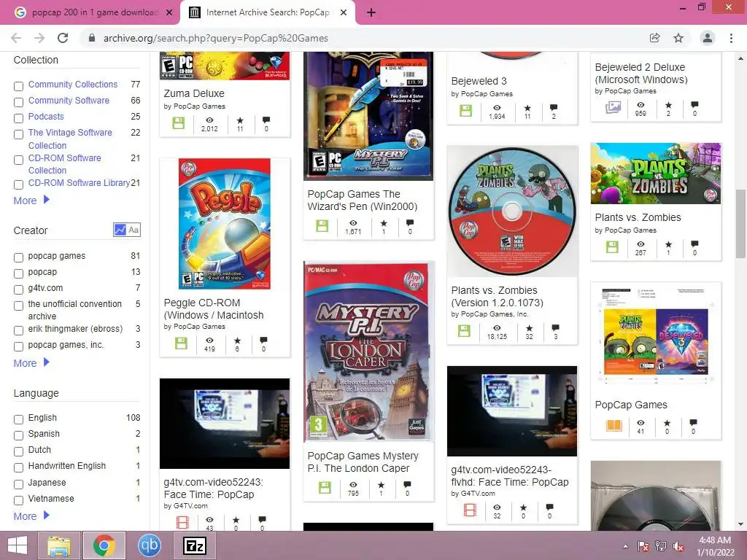This screenshot has width=747, height=560.
Task: Click the favorites star under Zuma Deluxe
Action: pyautogui.click(x=240, y=120)
